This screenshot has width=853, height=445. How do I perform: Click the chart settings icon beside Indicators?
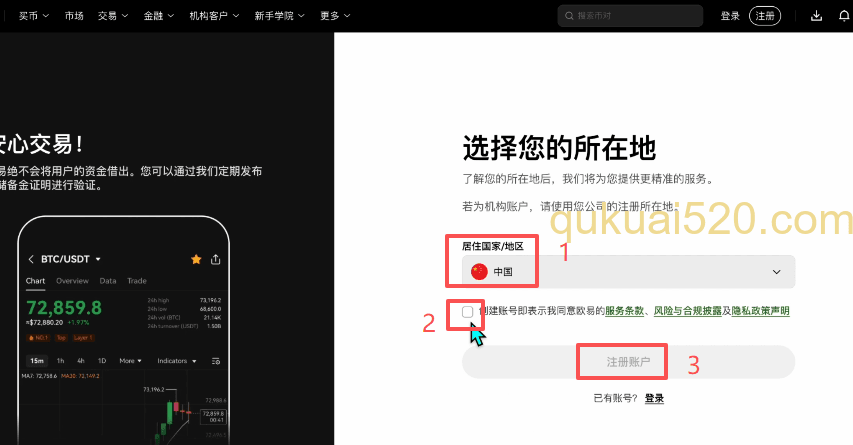coord(215,361)
